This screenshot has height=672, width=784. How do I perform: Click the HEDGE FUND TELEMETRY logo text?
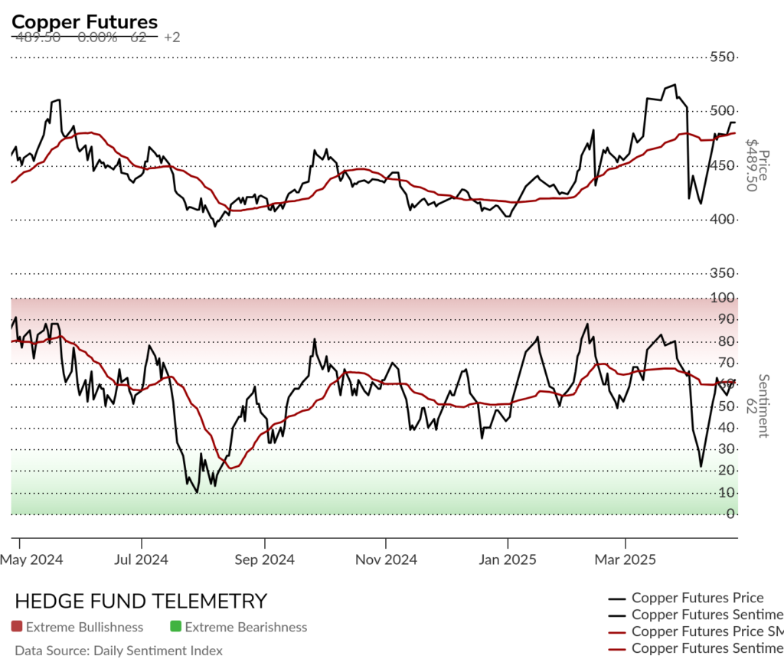[141, 601]
